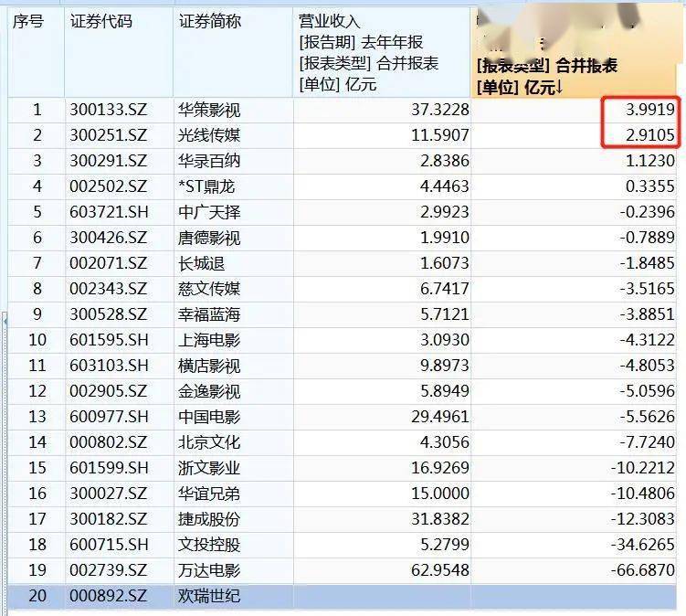This screenshot has width=686, height=616.
Task: Click value -66.6870
Action: (643, 570)
